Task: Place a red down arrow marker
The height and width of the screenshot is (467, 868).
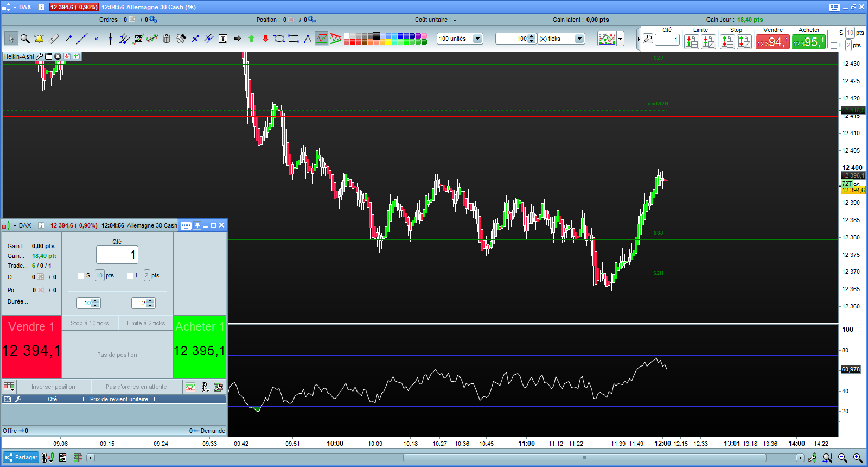Action: click(265, 39)
